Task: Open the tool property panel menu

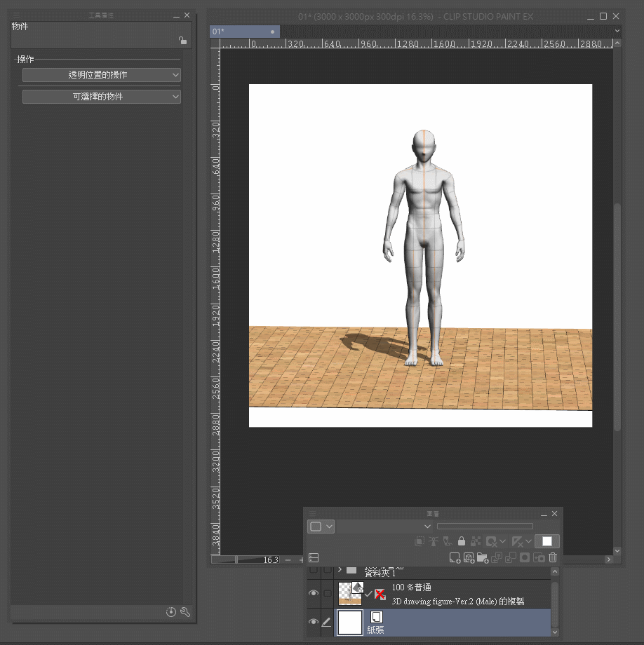Action: click(x=16, y=15)
